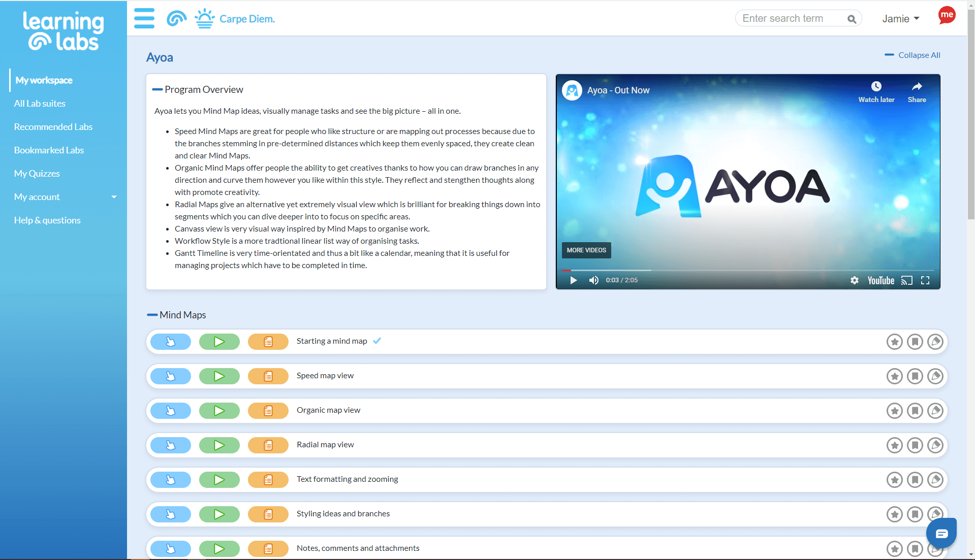Open orange document button for Organic map view
This screenshot has height=560, width=975.
(268, 411)
